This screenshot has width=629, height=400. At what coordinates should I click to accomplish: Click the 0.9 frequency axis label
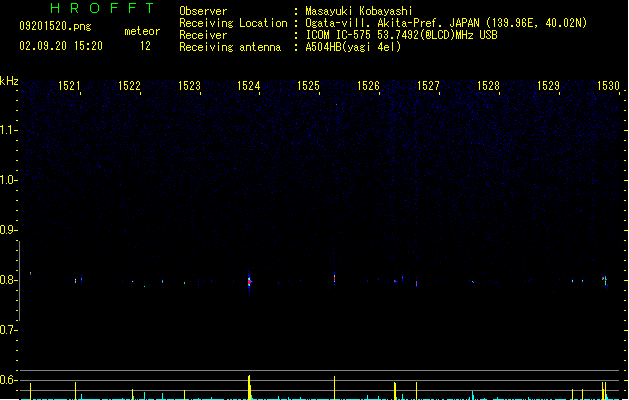8,230
